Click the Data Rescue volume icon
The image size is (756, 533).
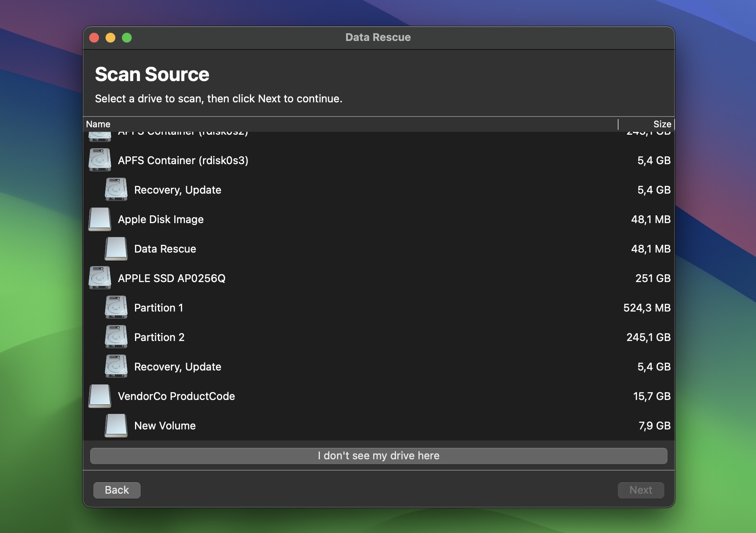coord(116,248)
